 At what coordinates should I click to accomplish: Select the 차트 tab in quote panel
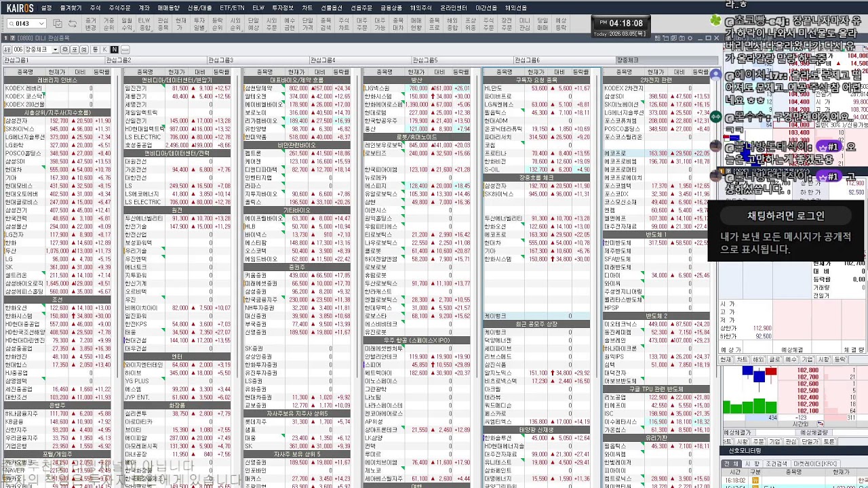coord(742,359)
